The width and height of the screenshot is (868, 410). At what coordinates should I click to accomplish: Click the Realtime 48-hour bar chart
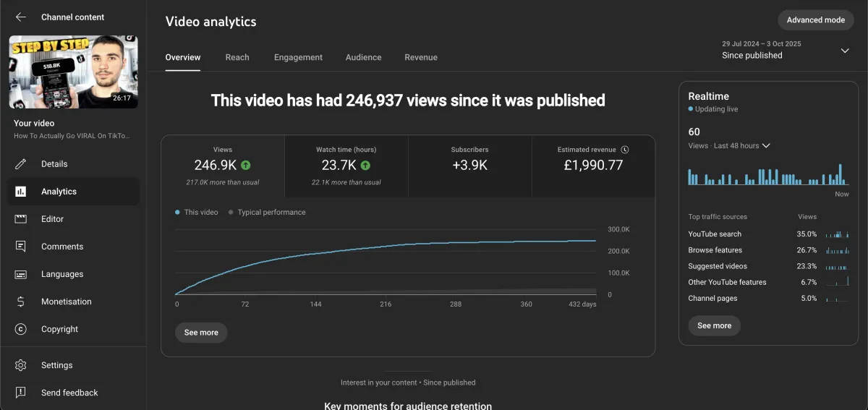click(x=769, y=174)
